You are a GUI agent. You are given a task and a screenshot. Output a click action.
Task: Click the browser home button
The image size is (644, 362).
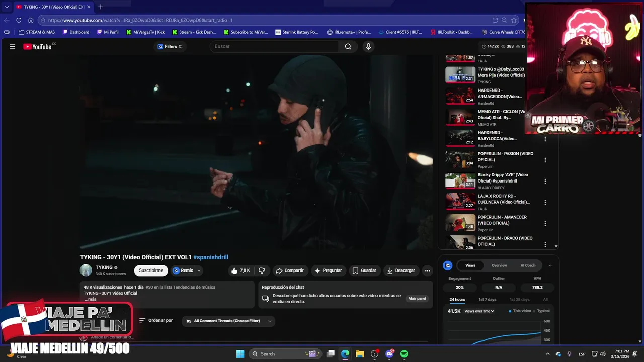point(31,20)
